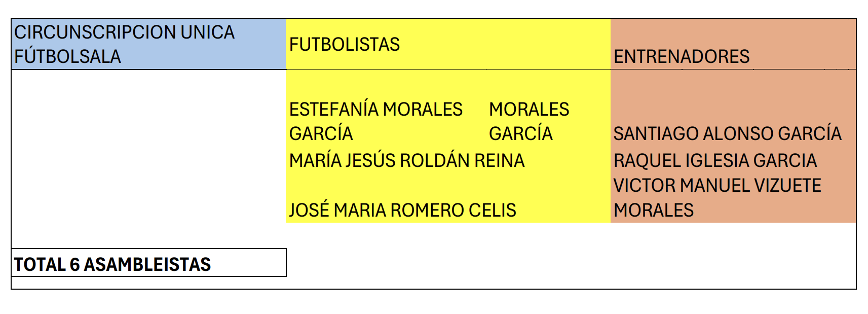Viewport: 868px width, 314px height.
Task: Select the CIRCUNSCRIPCION UNICA FÚTBOLSALA header cell
Action: [148, 44]
